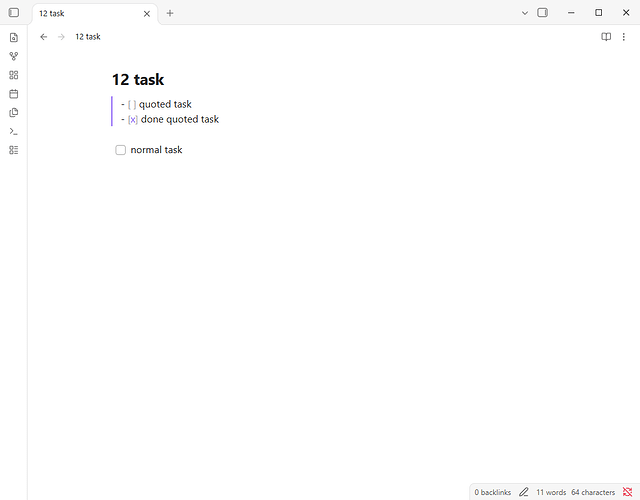Open today's daily note calendar icon
The width and height of the screenshot is (640, 500).
click(x=14, y=94)
